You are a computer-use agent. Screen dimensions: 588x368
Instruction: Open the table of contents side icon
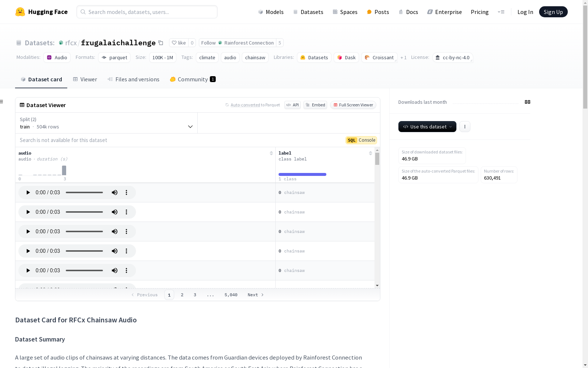[x=1, y=102]
